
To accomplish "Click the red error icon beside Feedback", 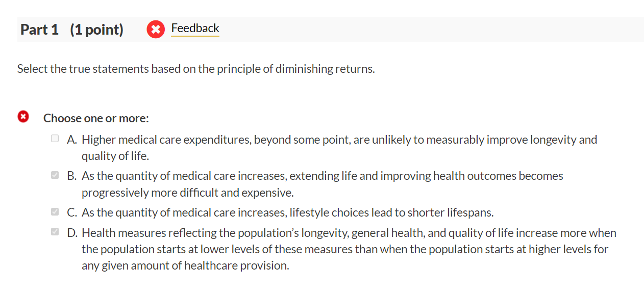I will (156, 30).
